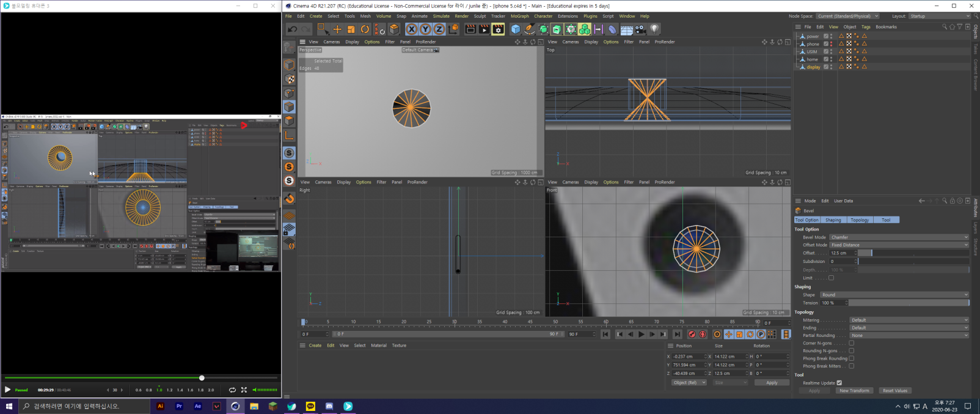980x414 pixels.
Task: Click the New Transform button
Action: click(854, 391)
